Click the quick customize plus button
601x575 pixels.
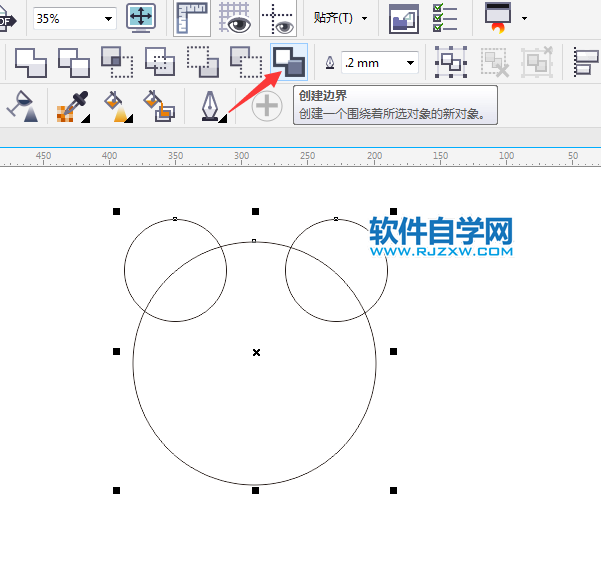coord(267,106)
